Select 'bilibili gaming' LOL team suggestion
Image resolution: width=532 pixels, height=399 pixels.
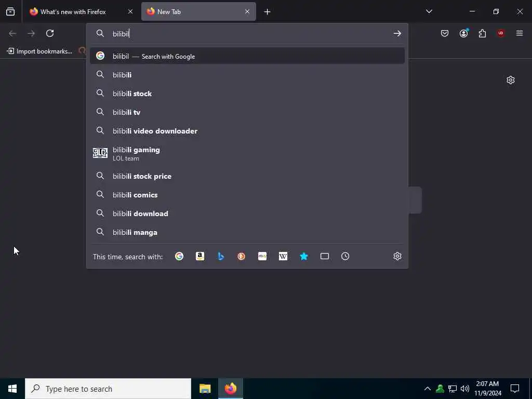coord(247,153)
